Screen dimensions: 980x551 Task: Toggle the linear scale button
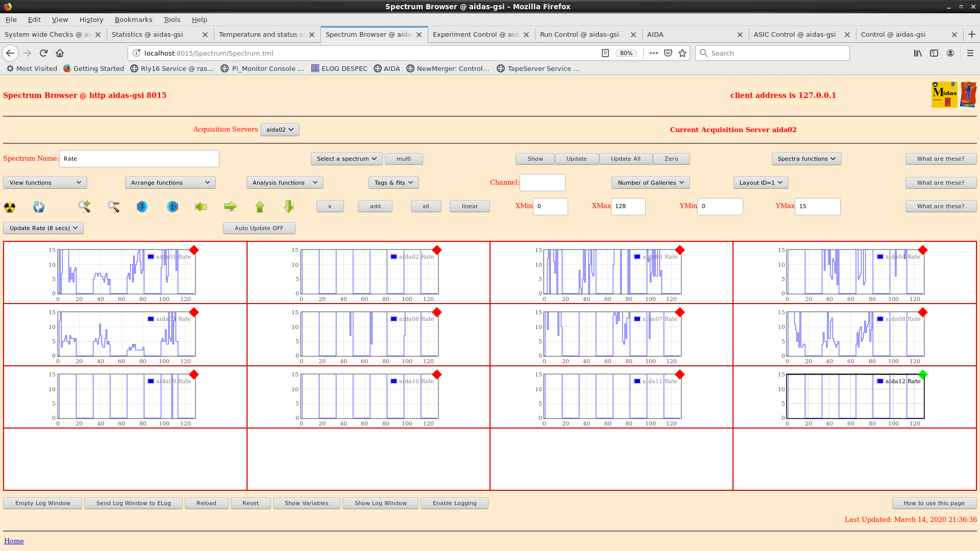click(470, 206)
